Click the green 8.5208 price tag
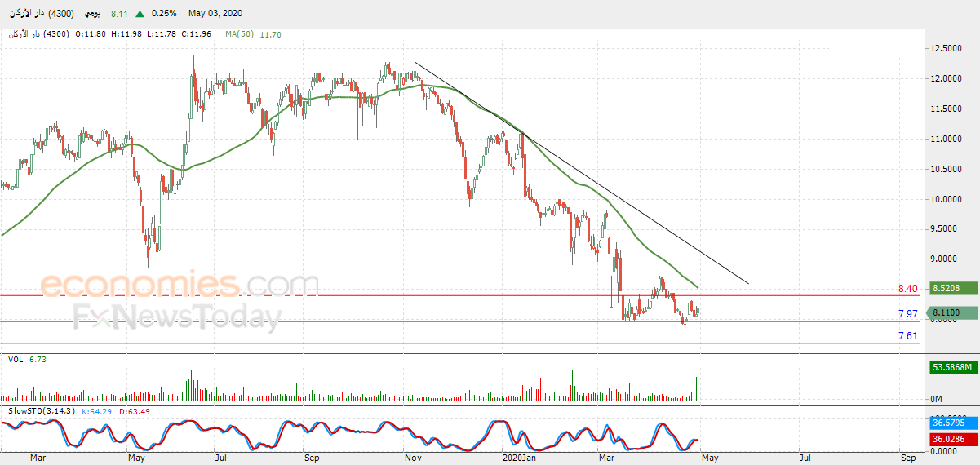The width and height of the screenshot is (980, 465). [x=954, y=288]
